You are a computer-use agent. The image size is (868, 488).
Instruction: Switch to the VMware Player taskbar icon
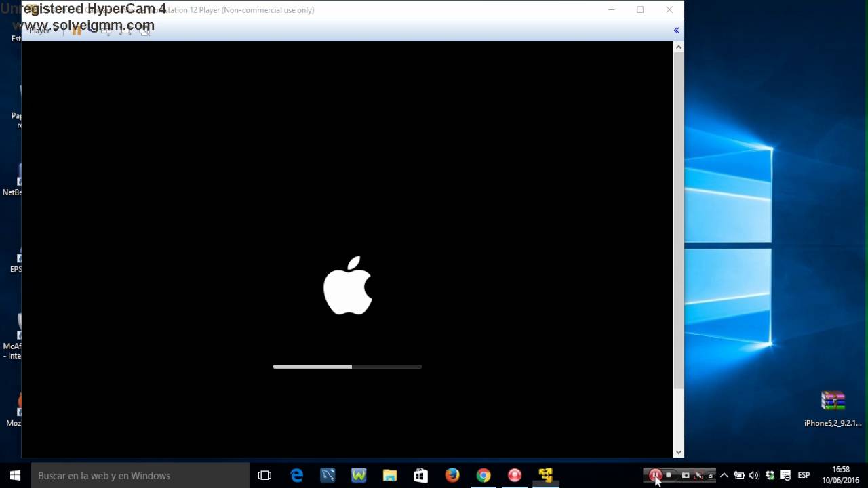(x=546, y=476)
